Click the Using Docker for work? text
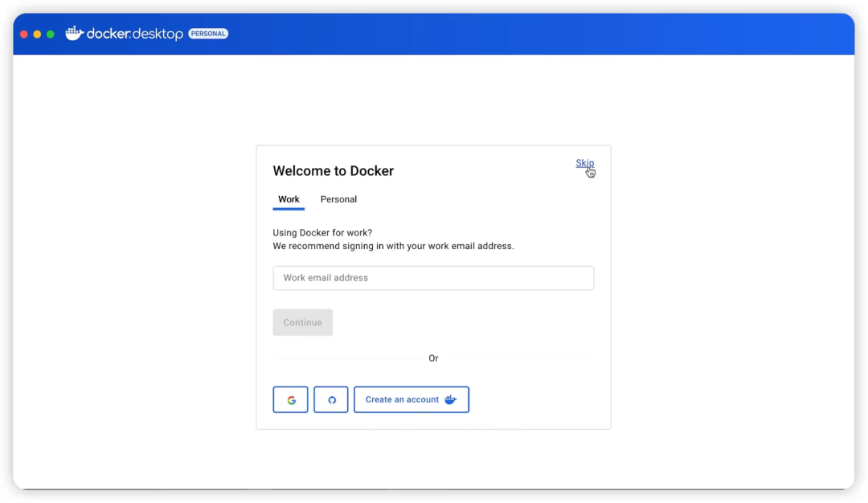The image size is (868, 503). [x=322, y=233]
